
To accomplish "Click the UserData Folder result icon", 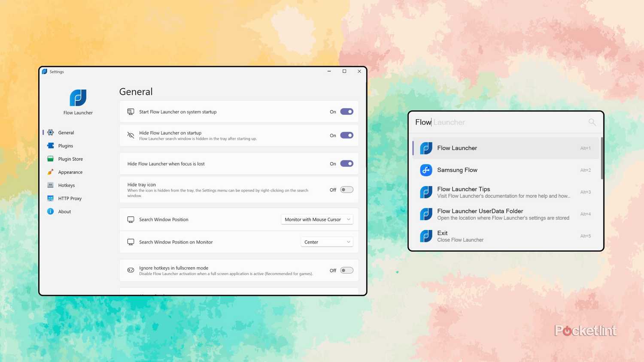I will tap(426, 214).
